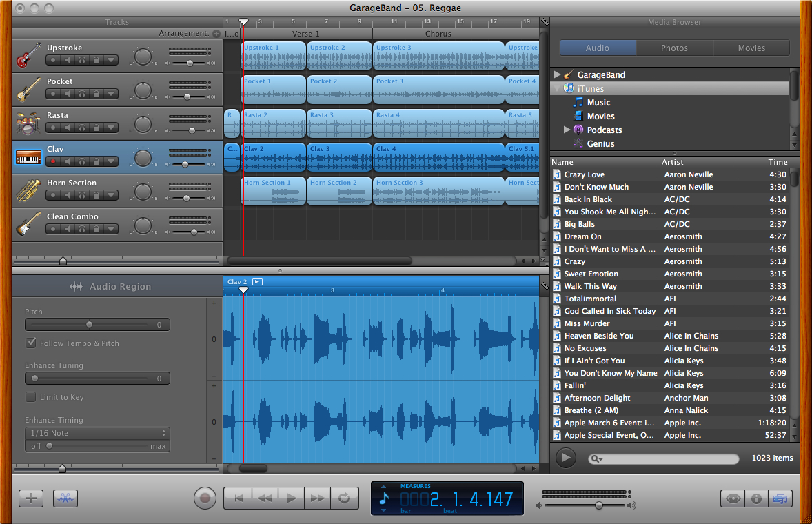Select Music under iTunes
Viewport: 812px width, 524px height.
pyautogui.click(x=598, y=103)
